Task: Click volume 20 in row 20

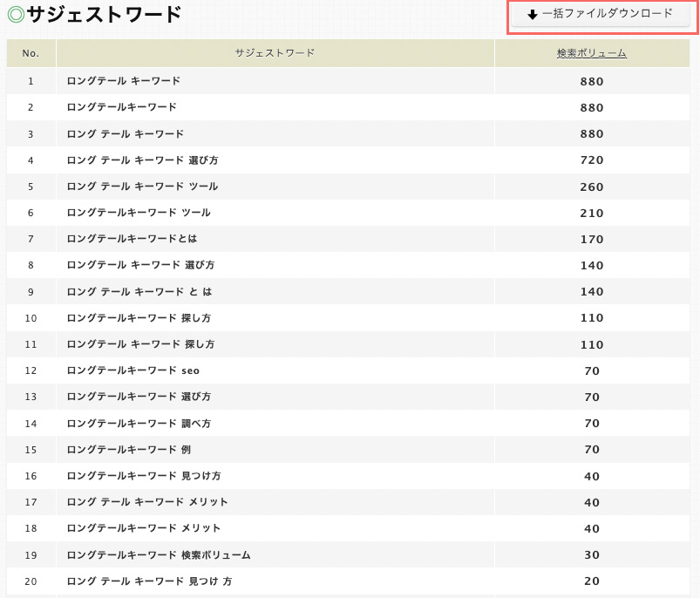Action: point(592,581)
